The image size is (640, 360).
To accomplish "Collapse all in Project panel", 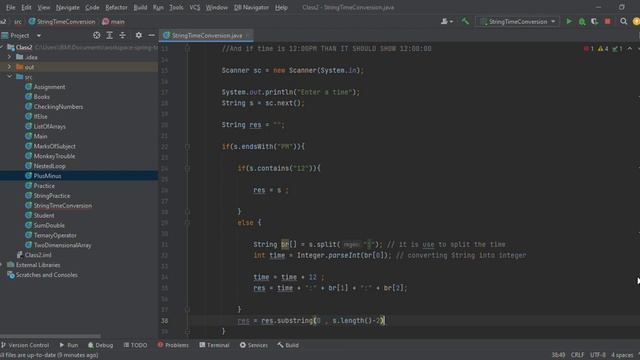I will (122, 36).
